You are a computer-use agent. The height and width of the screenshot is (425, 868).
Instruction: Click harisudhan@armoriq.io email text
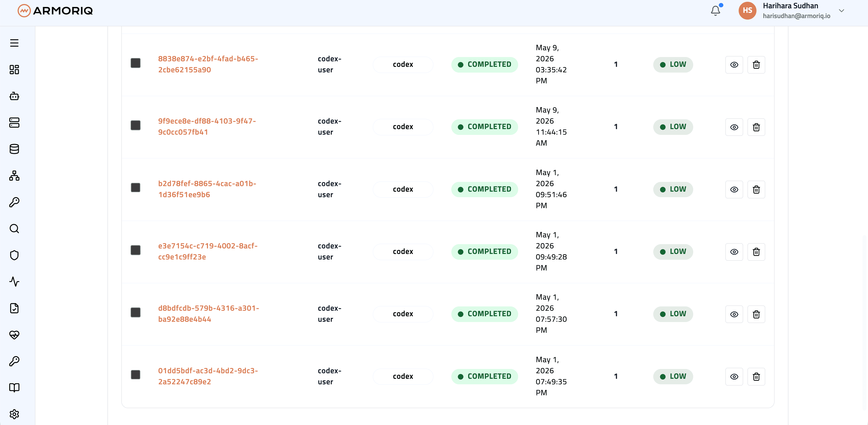(796, 16)
